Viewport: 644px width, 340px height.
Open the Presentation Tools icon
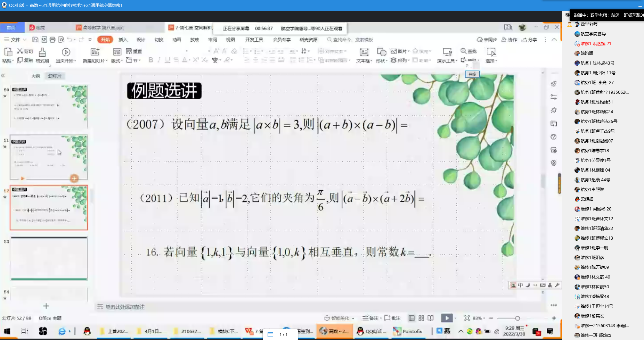coord(447,52)
